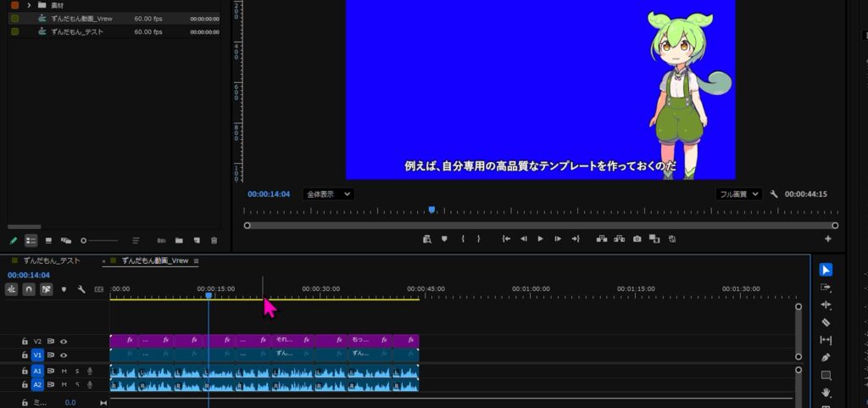Expand the 素材 bin folder
The width and height of the screenshot is (868, 408).
(x=30, y=5)
